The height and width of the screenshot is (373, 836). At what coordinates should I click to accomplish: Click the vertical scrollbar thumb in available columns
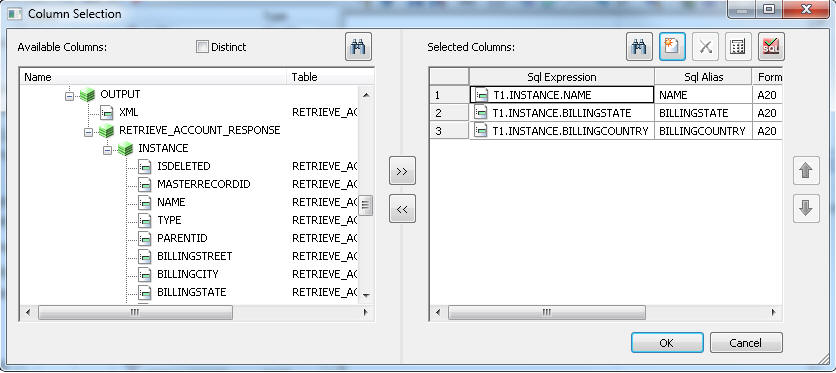366,205
